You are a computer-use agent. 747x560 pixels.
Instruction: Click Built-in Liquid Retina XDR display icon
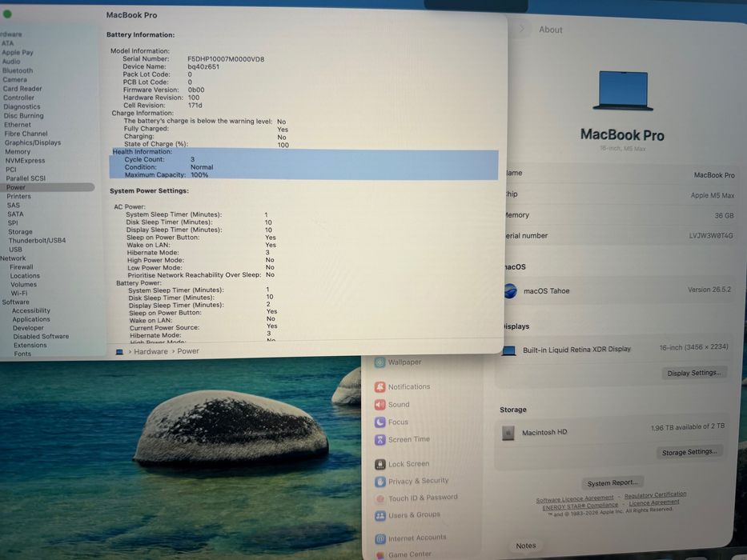[509, 350]
